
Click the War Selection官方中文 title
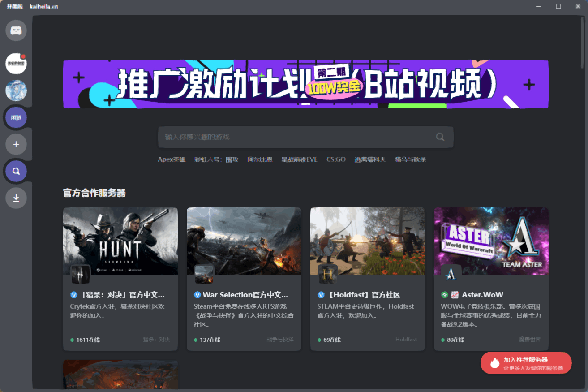[245, 295]
